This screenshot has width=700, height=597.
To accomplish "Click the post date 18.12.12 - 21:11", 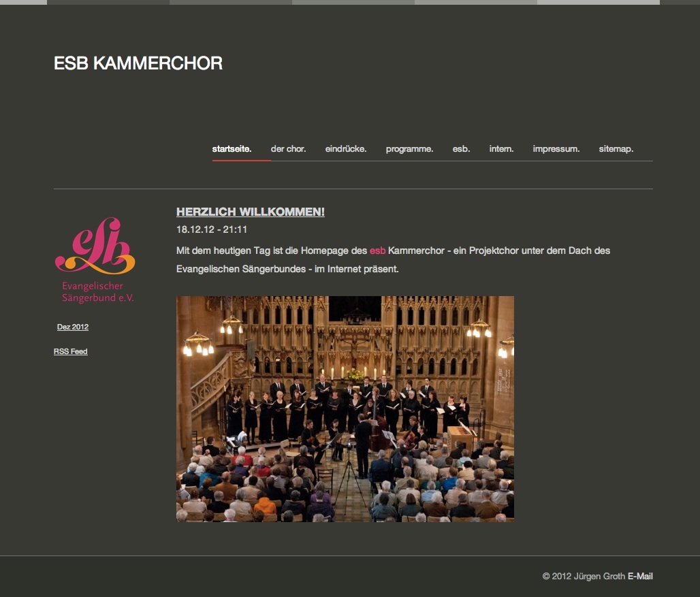I will click(212, 230).
